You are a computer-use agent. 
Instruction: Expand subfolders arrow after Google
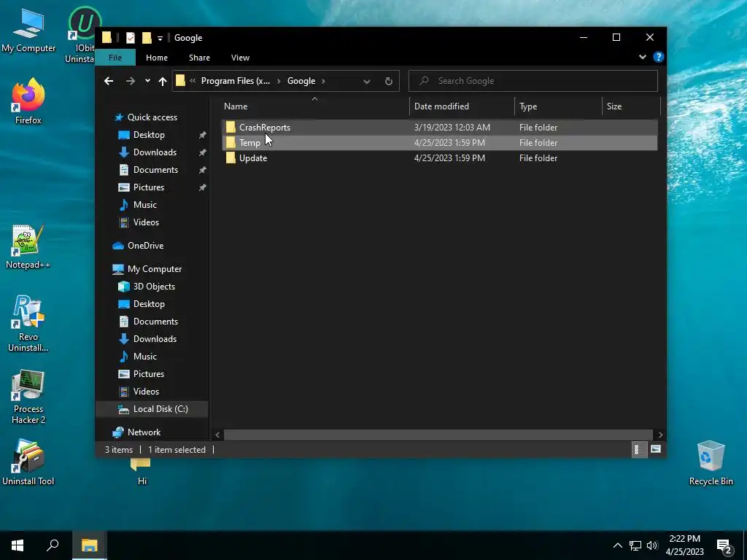coord(323,81)
